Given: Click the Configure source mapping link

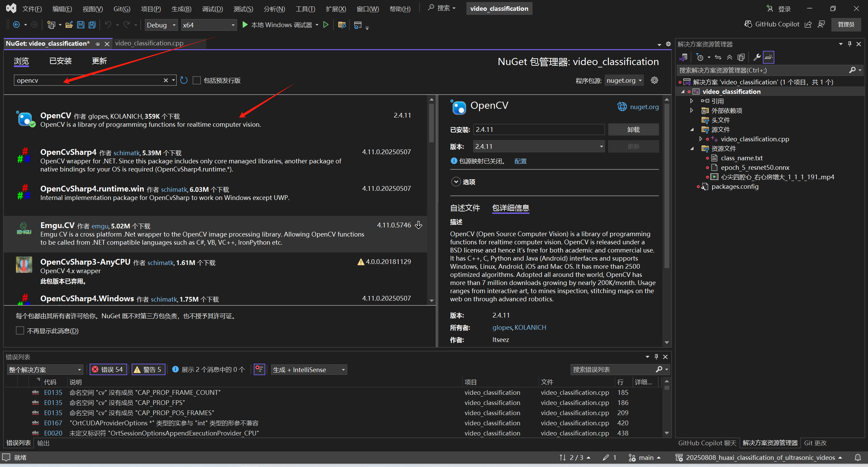Looking at the screenshot, I should tap(520, 161).
